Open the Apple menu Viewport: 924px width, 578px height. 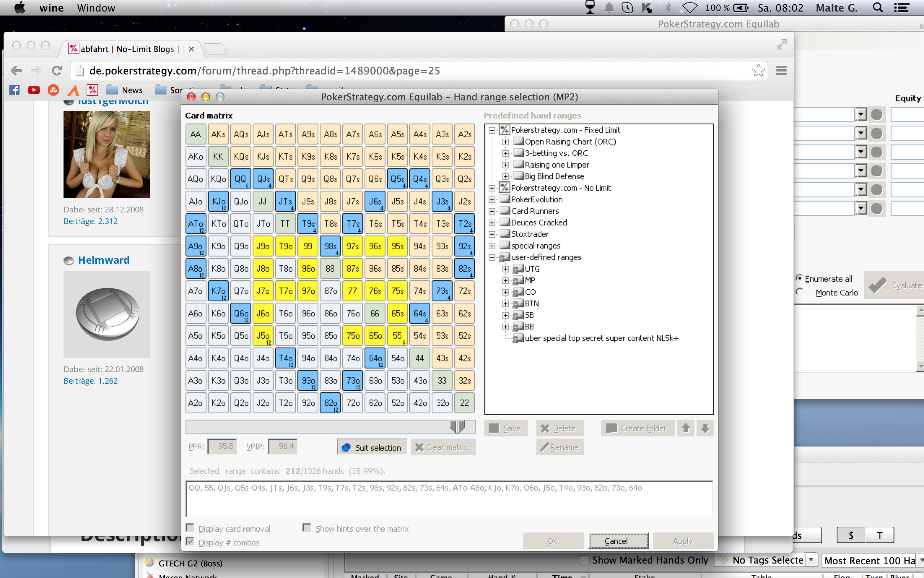pyautogui.click(x=19, y=8)
